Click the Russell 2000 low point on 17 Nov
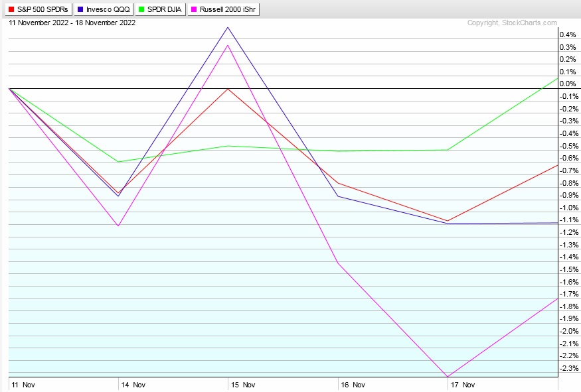The width and height of the screenshot is (581, 392). pos(448,377)
